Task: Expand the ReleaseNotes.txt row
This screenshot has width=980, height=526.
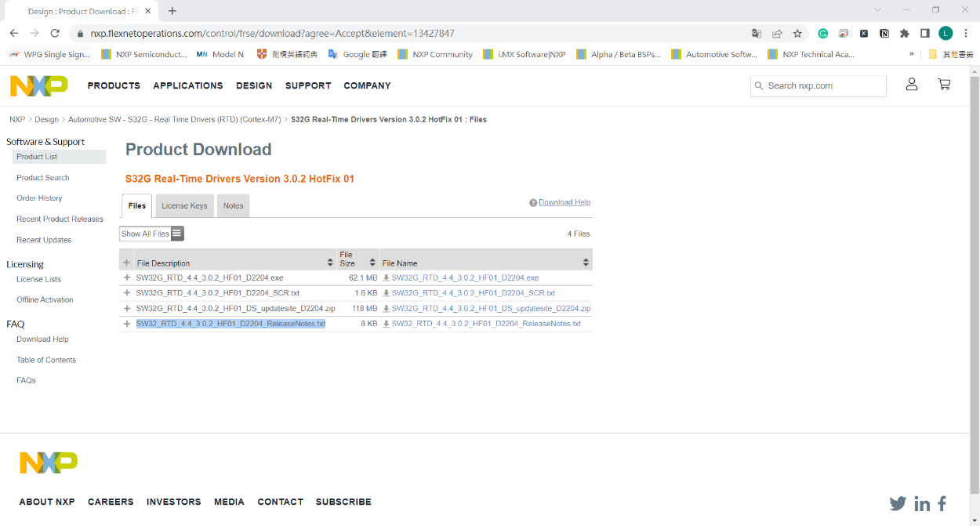Action: click(127, 324)
